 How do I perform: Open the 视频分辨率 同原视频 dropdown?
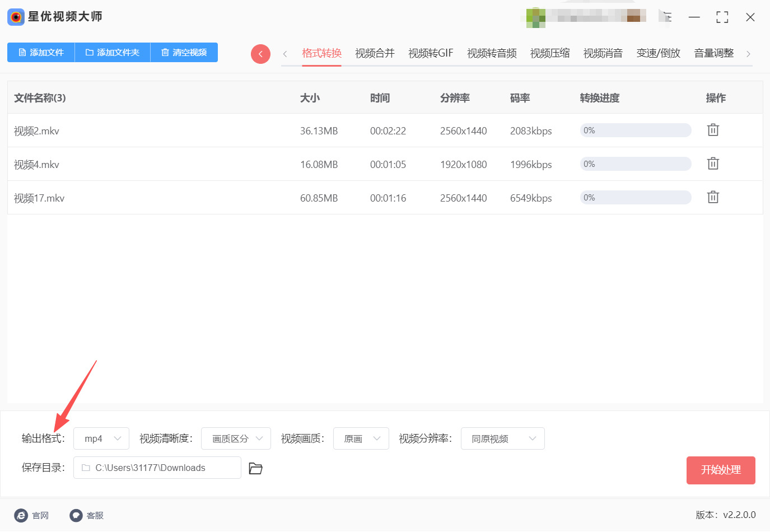click(x=503, y=438)
